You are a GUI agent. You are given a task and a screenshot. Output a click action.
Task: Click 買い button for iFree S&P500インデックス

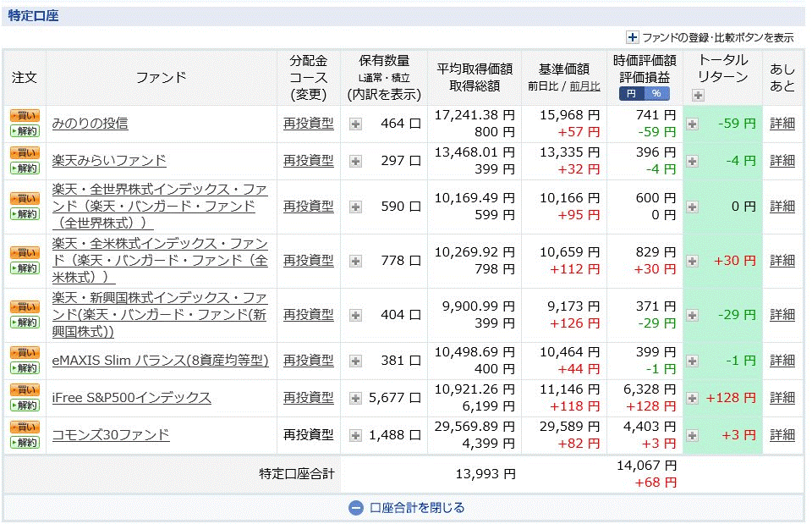(25, 389)
